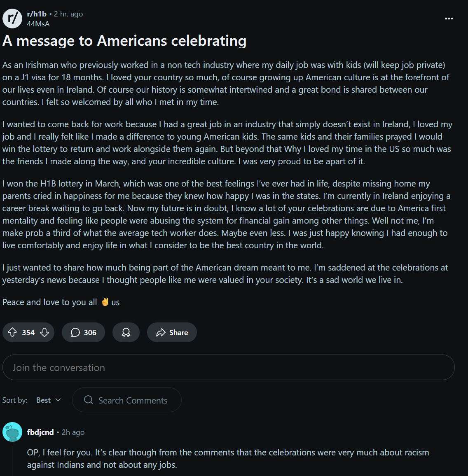Click the comment's "2h ago" timestamp
Image resolution: width=468 pixels, height=476 pixels.
pos(73,432)
